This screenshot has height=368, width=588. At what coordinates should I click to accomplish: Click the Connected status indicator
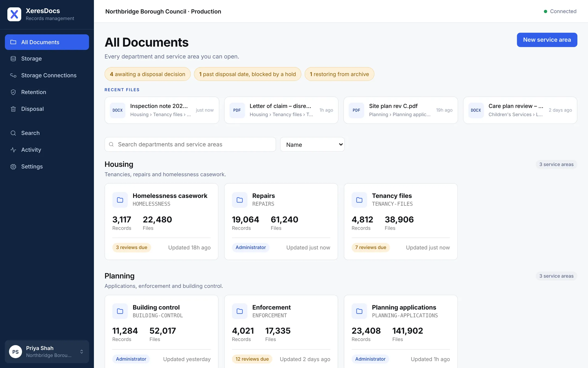pyautogui.click(x=560, y=11)
